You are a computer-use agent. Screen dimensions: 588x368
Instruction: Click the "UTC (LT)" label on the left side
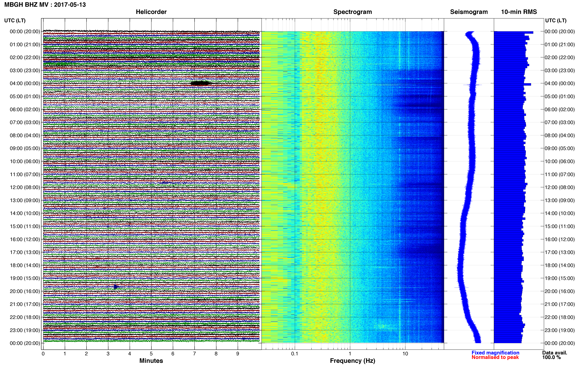click(15, 20)
